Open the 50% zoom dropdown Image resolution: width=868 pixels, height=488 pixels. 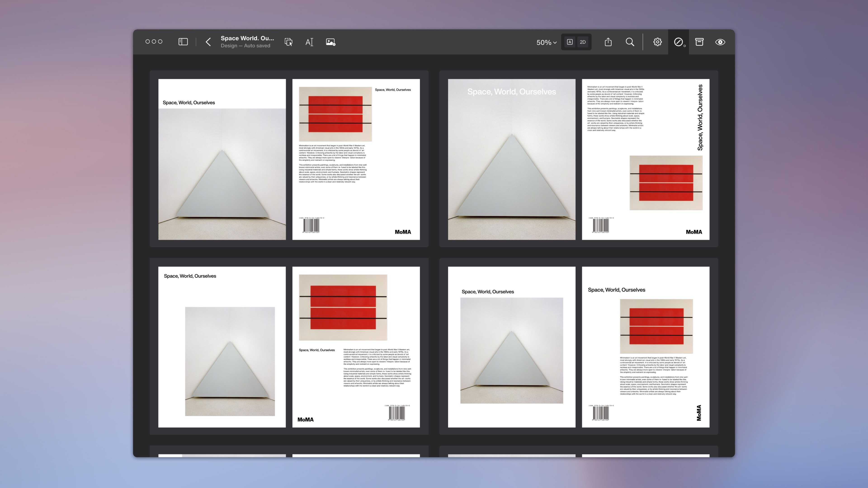(546, 42)
